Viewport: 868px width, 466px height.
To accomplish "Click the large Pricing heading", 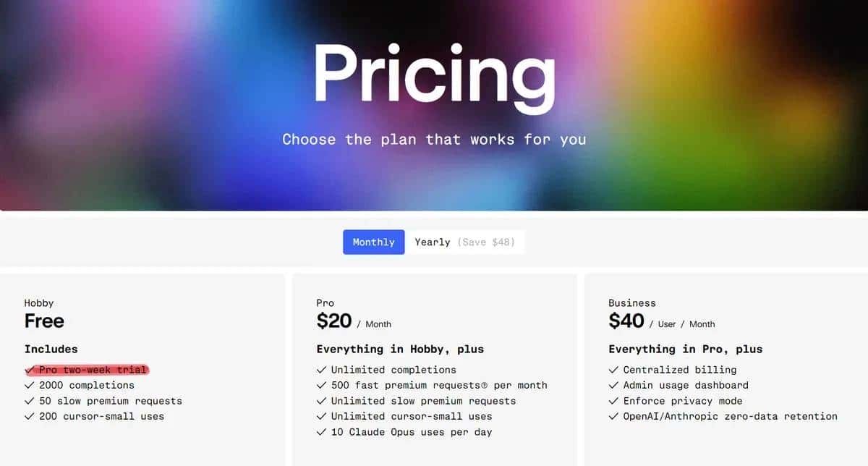I will click(x=434, y=76).
